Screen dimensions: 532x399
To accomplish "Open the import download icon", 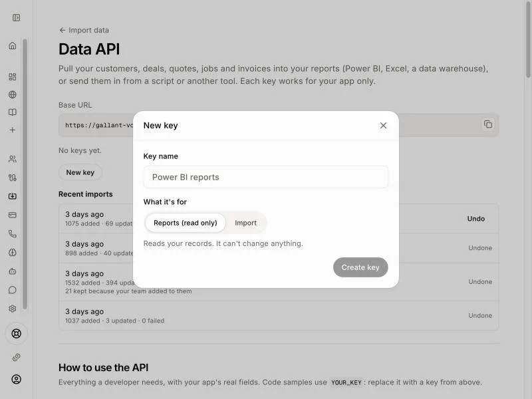I will (13, 196).
